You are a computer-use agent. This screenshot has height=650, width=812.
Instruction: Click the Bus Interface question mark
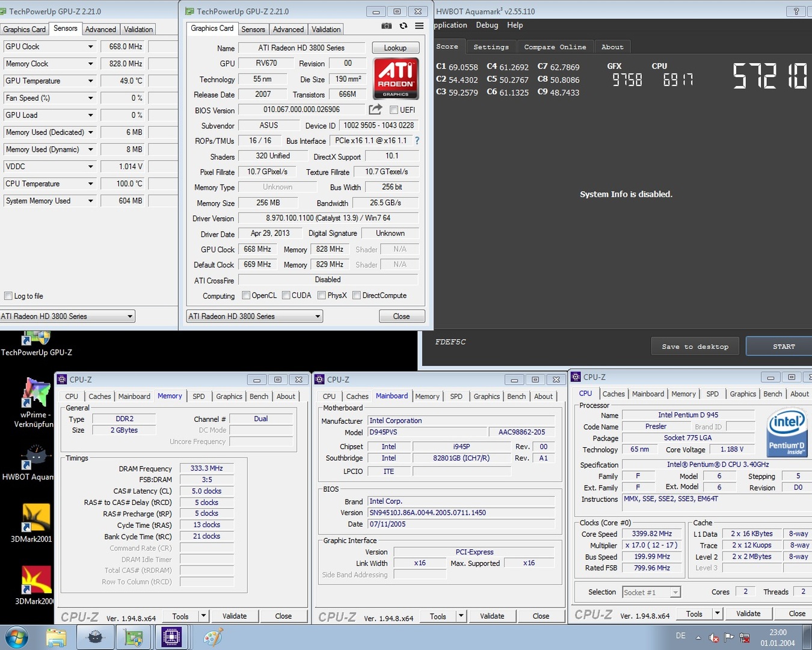(x=417, y=140)
